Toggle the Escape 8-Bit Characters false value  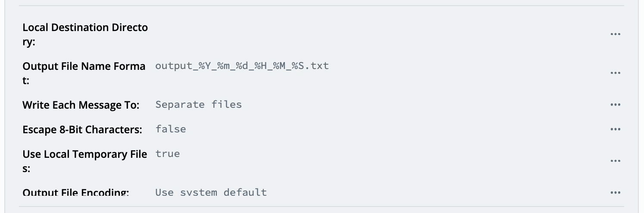point(171,129)
